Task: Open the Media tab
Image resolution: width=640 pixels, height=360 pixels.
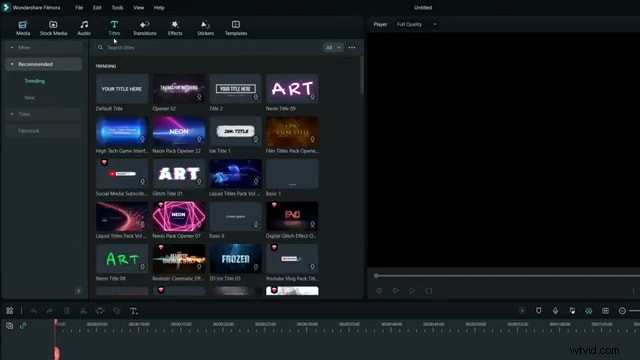Action: click(23, 28)
